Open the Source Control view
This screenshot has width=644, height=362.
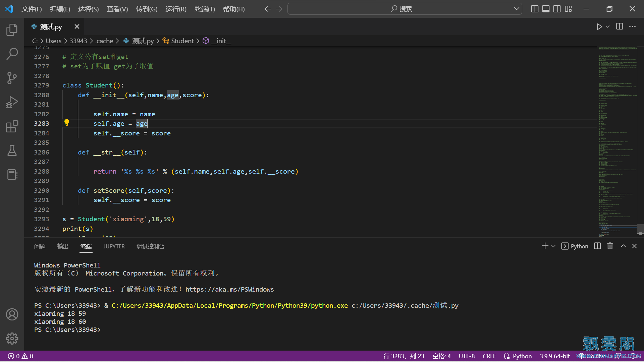point(12,78)
